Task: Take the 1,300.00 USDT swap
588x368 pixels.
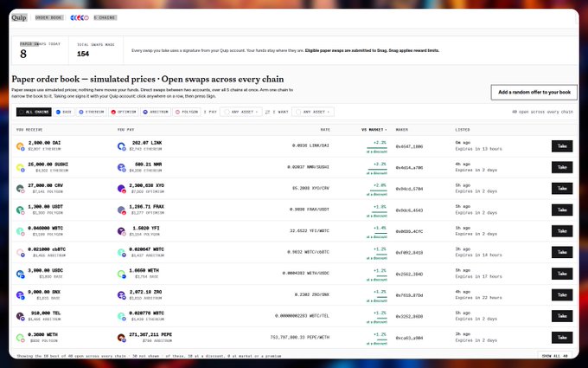Action: point(562,210)
